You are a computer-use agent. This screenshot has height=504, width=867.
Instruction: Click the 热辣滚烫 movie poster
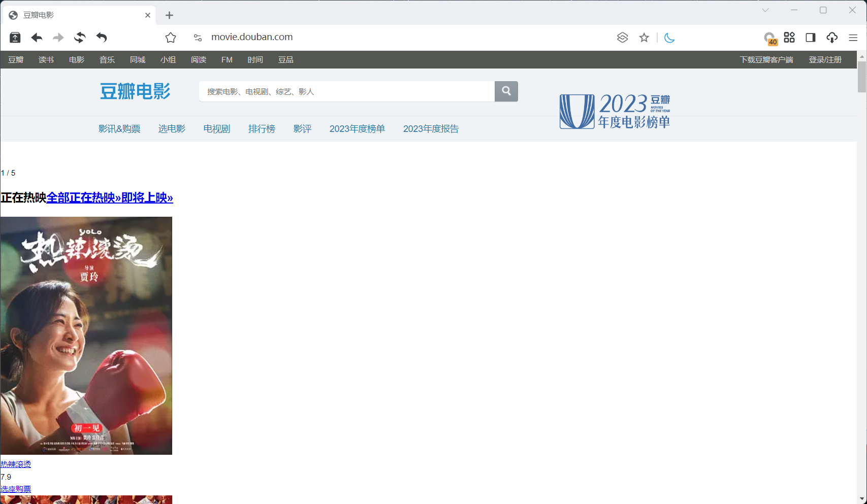point(86,335)
